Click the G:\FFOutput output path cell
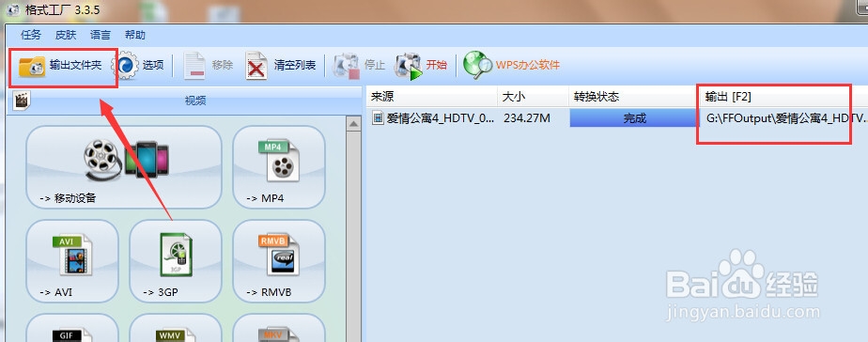Viewport: 868px width, 342px height. point(785,117)
